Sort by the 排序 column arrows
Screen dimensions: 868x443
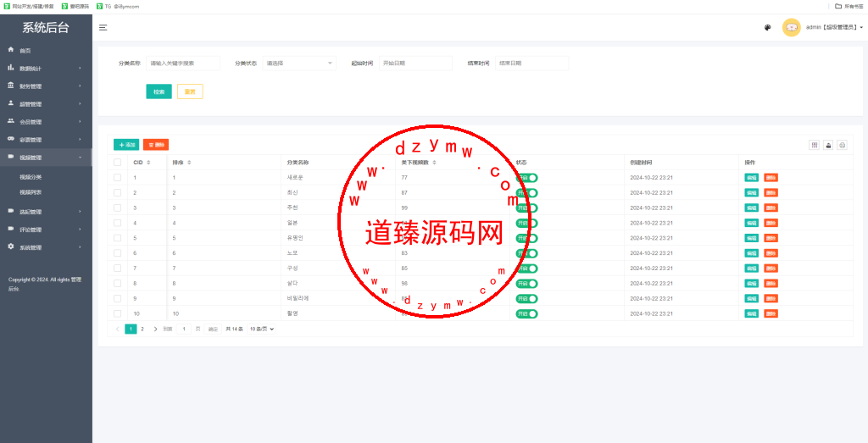pyautogui.click(x=189, y=163)
